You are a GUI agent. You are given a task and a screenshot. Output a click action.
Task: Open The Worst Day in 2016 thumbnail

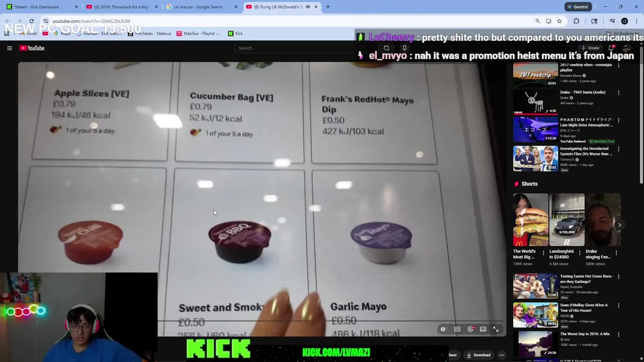coord(535,343)
